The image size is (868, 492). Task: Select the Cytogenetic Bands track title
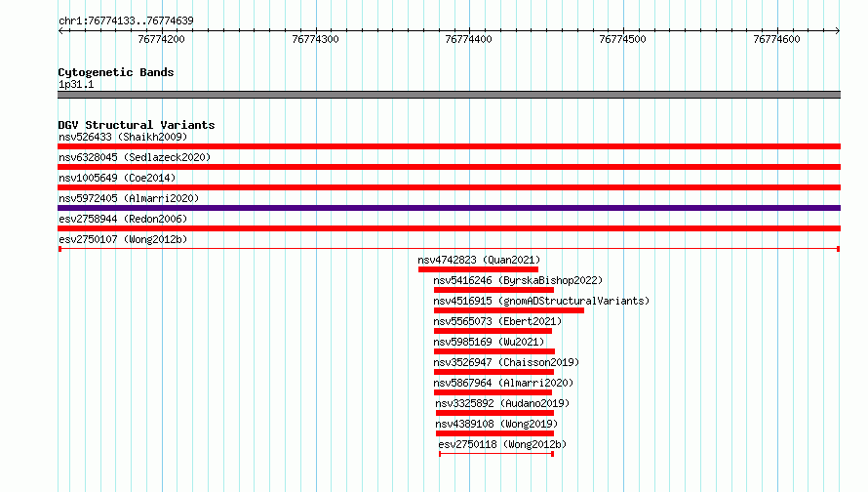point(116,72)
